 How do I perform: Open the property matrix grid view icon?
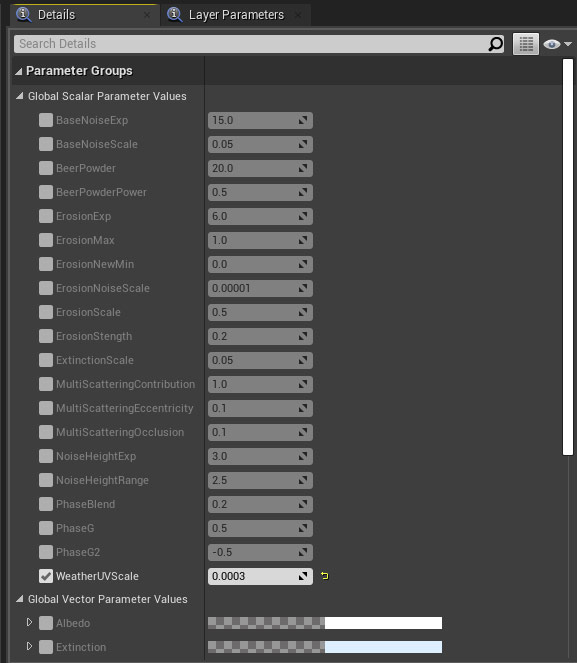pyautogui.click(x=526, y=44)
